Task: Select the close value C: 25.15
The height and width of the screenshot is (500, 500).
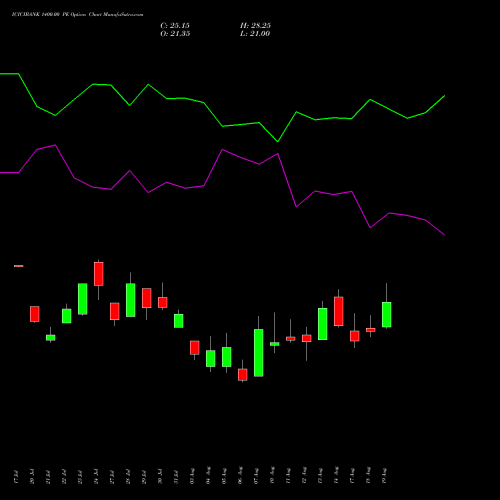Action: [x=175, y=26]
